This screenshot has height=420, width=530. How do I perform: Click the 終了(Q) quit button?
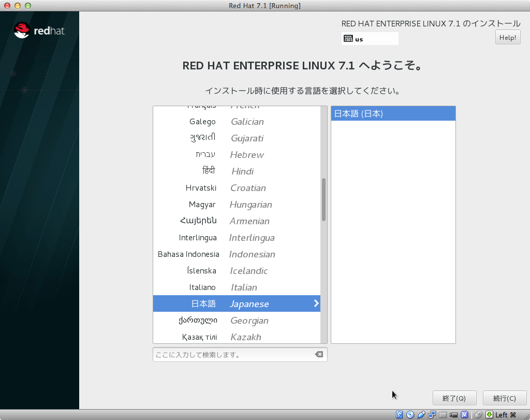click(x=454, y=398)
